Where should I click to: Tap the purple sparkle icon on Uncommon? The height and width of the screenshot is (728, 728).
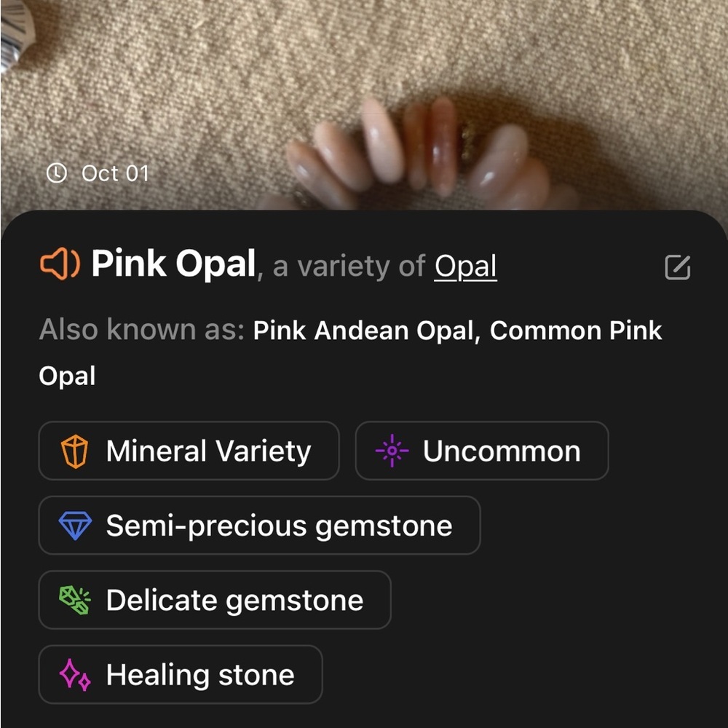click(x=392, y=451)
